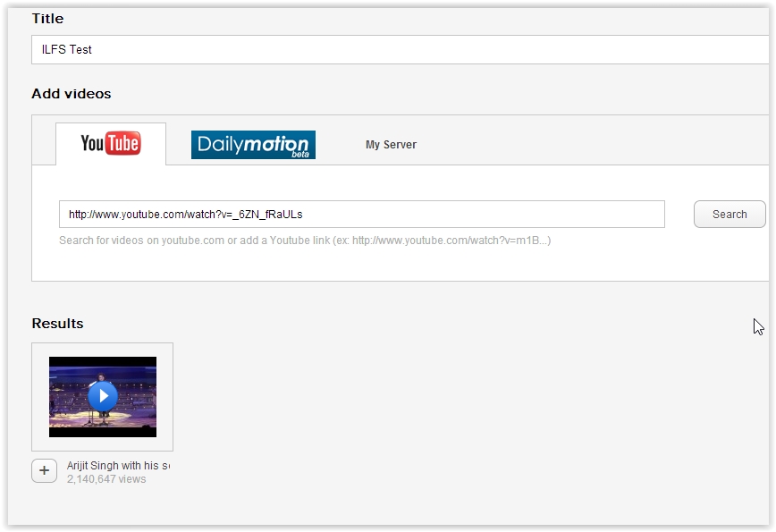Open the My Server tab
The image size is (776, 532).
pyautogui.click(x=391, y=145)
